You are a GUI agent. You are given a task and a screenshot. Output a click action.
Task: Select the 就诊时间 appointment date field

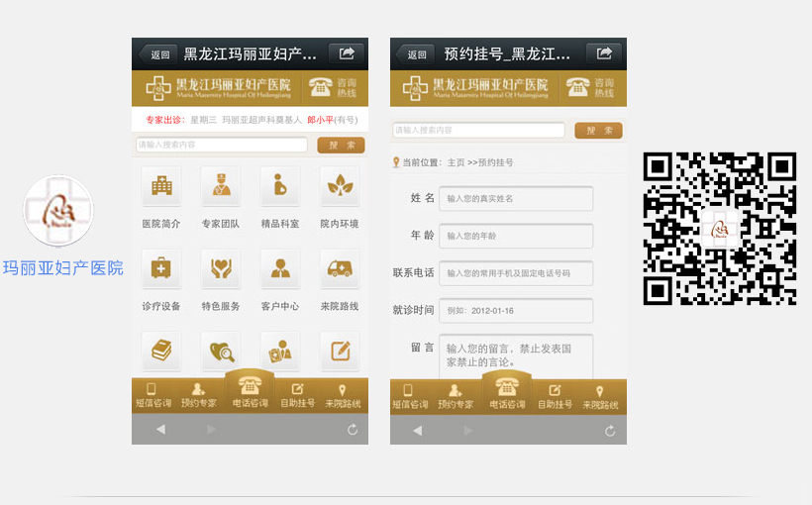coord(516,311)
